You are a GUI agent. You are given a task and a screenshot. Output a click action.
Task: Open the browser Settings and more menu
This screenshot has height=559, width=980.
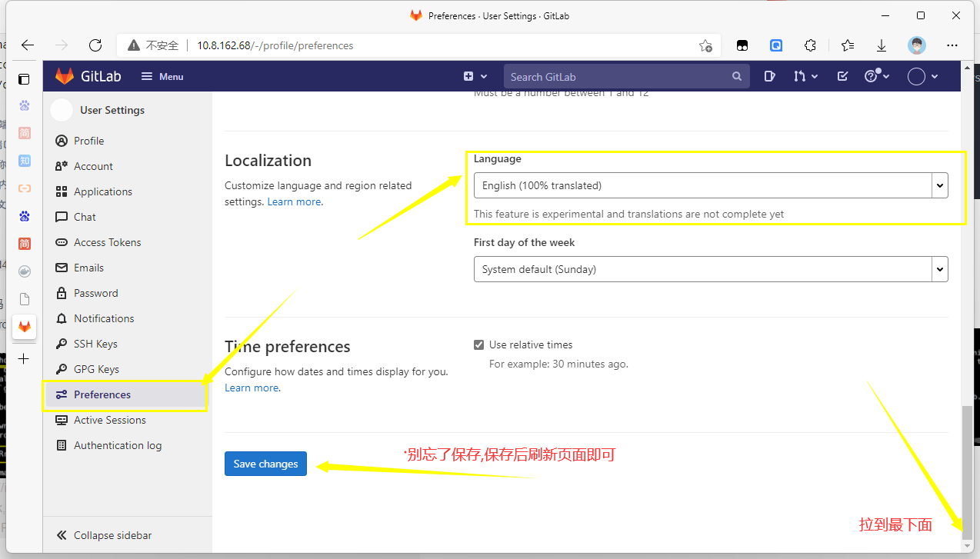tap(952, 45)
